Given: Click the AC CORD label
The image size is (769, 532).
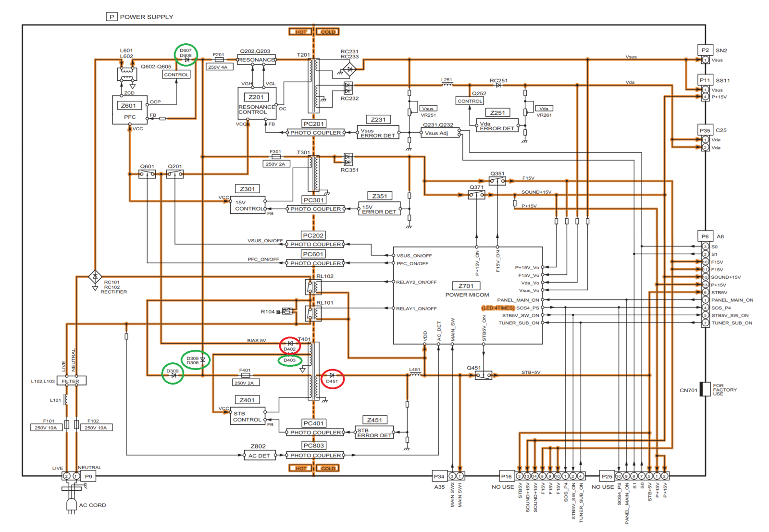Looking at the screenshot, I should coord(92,506).
